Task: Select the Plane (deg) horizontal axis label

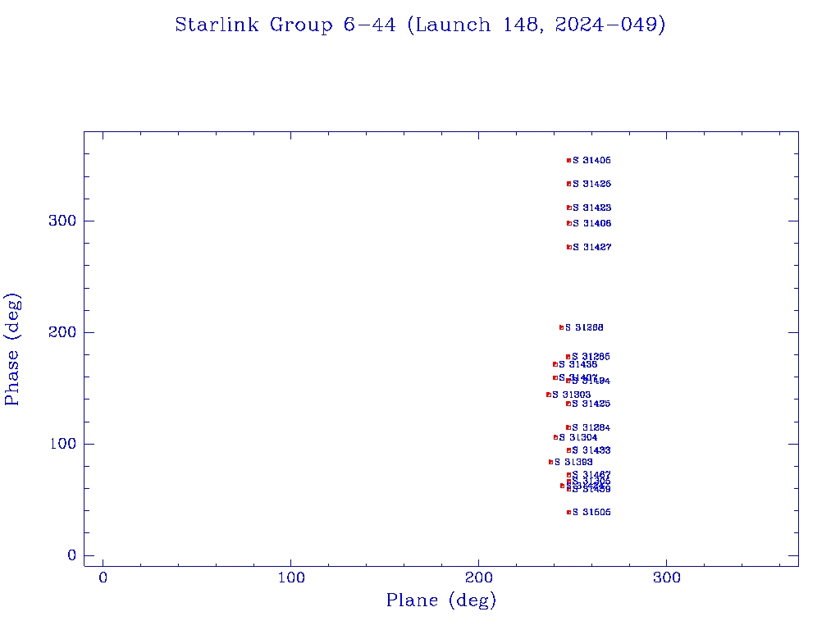Action: (x=441, y=600)
